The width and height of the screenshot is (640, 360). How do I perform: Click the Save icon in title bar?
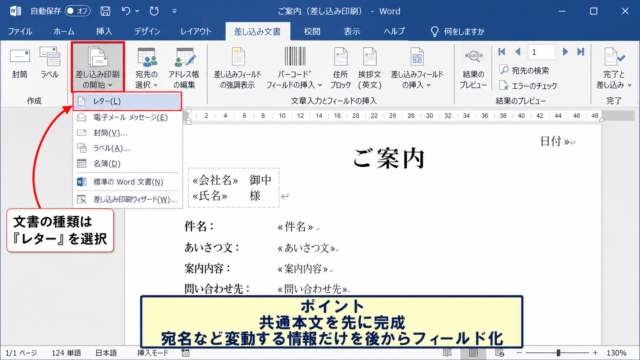point(105,11)
